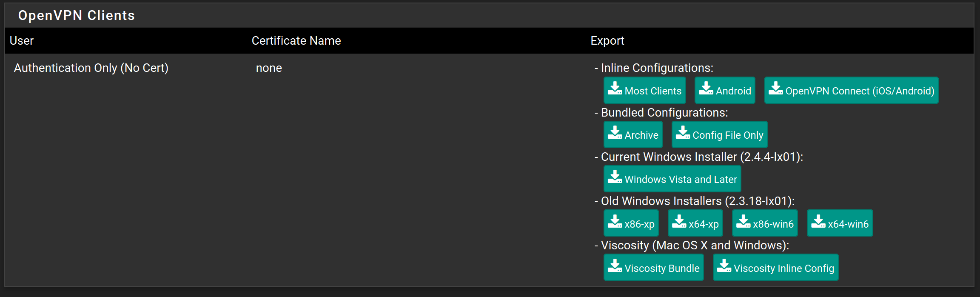
Task: Download the x86-xp old Windows installer
Action: [x=631, y=223]
